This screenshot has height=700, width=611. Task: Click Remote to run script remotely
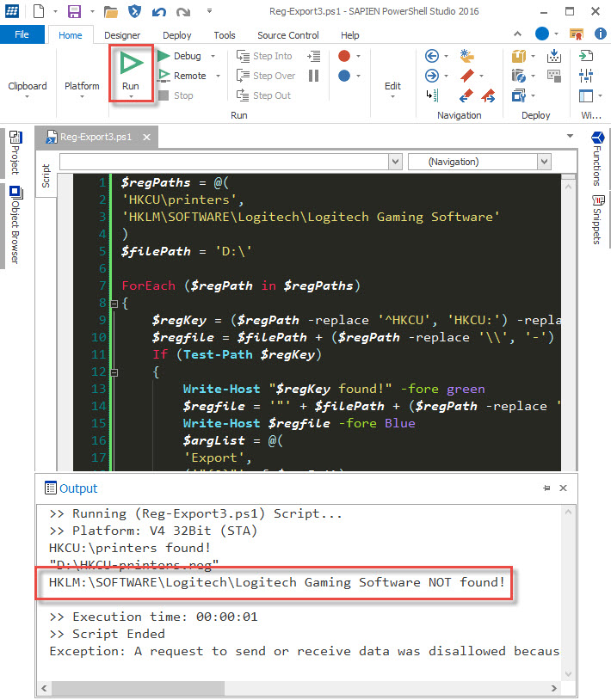(x=182, y=76)
